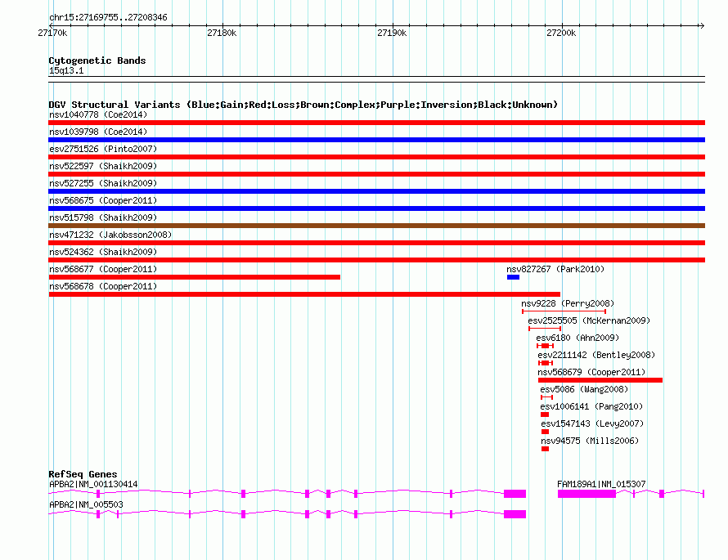Screen dimensions: 728x560
Task: Open the FAM189A1|NM_015307 gene label
Action: (x=601, y=484)
